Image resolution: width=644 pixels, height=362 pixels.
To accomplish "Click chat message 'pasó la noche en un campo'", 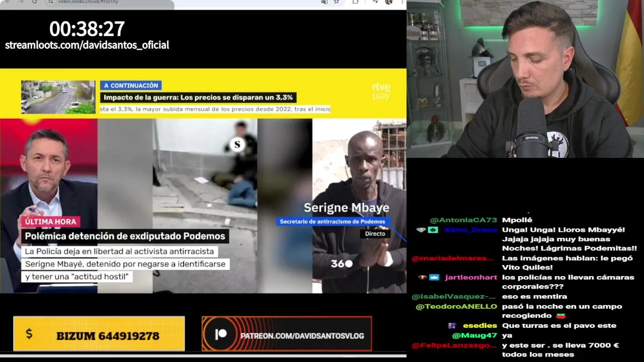I will click(562, 307).
